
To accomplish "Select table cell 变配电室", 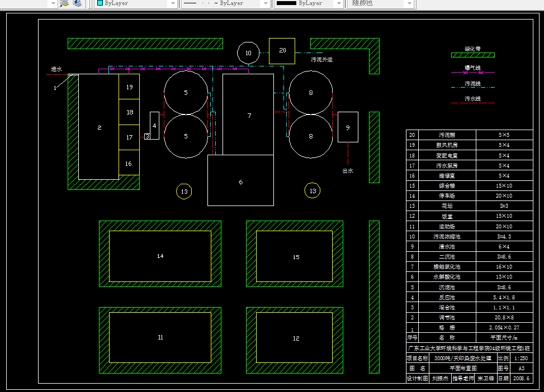I will coord(447,155).
